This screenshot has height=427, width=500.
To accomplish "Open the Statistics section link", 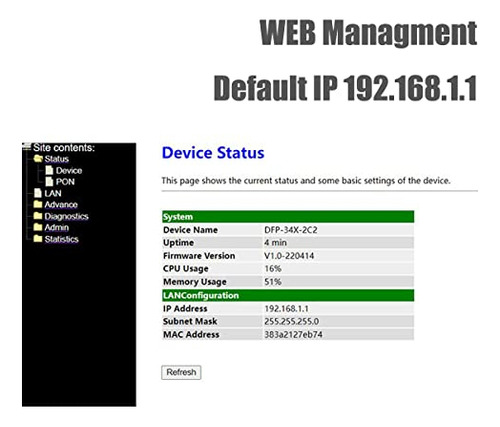I will [62, 239].
